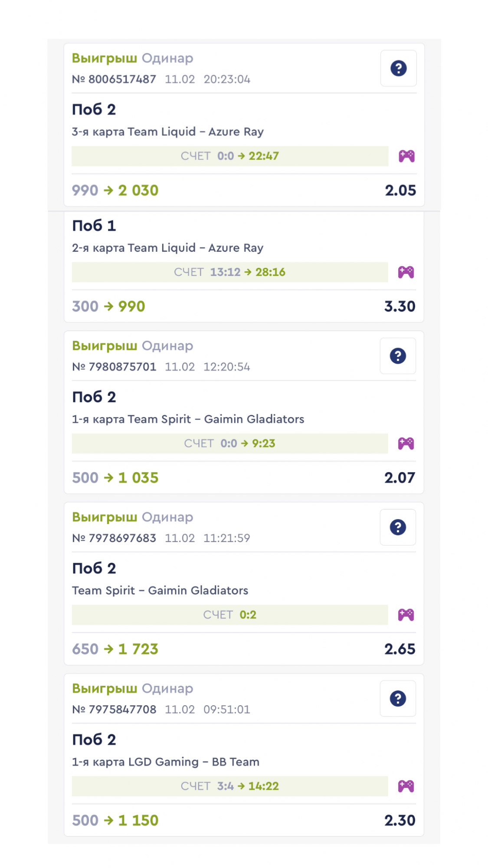Click gamepad icon beside score 13:12 → 28:16
The height and width of the screenshot is (868, 488).
point(406,272)
